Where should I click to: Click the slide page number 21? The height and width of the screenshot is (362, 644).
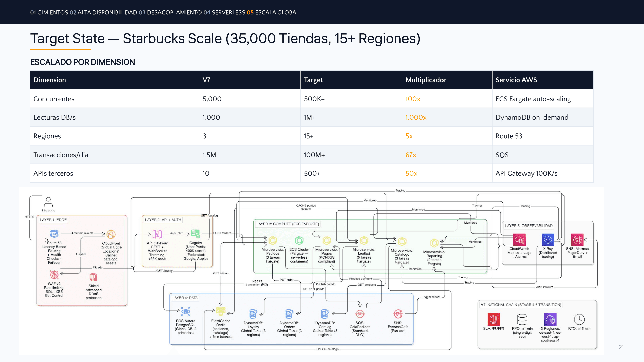(621, 347)
